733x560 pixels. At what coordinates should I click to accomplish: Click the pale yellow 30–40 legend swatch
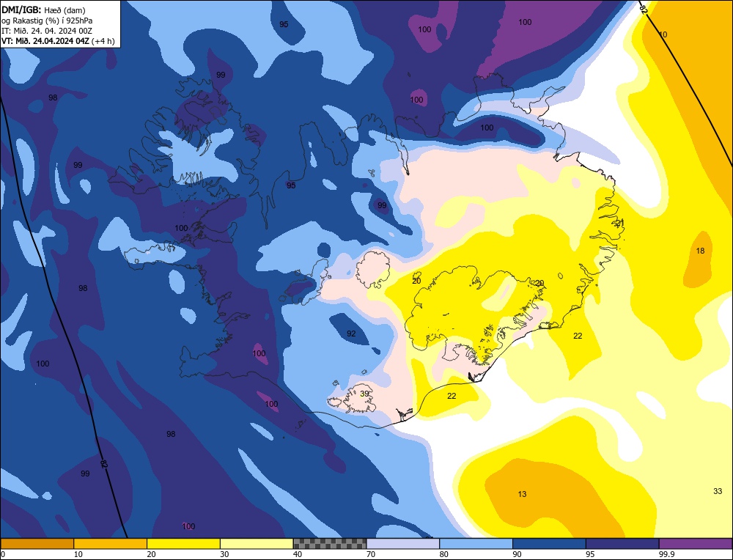(x=257, y=543)
